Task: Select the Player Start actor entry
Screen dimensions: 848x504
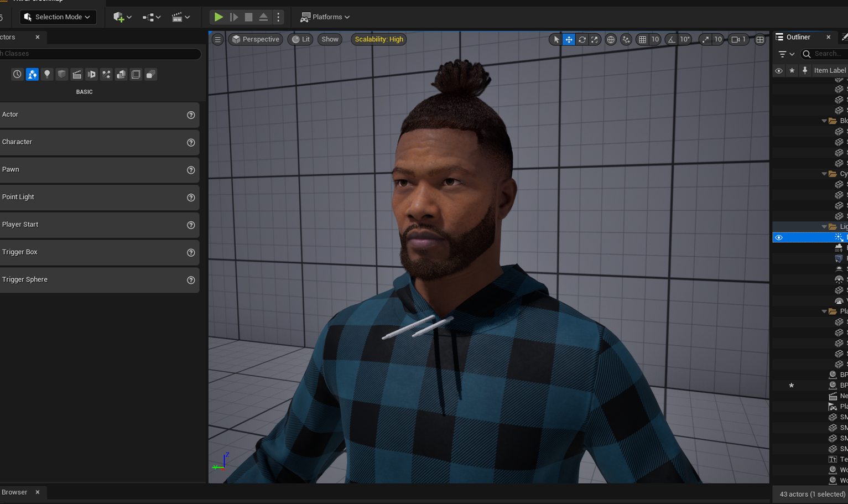Action: [x=98, y=225]
